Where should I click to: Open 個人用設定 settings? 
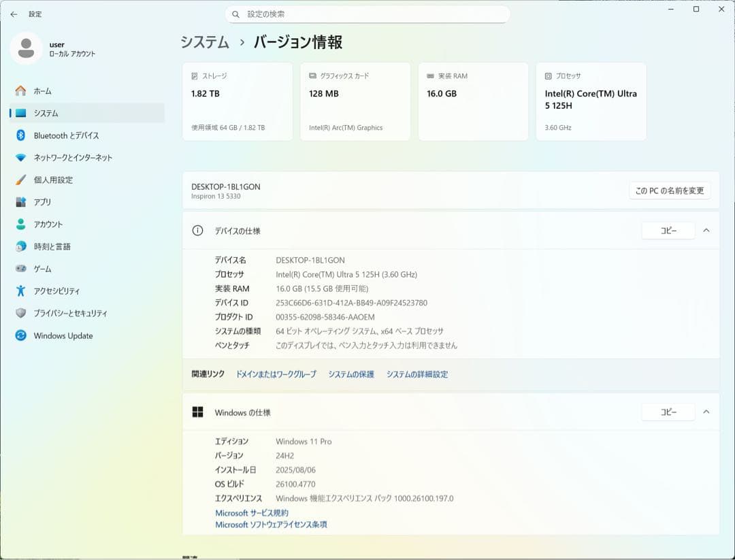pos(54,180)
